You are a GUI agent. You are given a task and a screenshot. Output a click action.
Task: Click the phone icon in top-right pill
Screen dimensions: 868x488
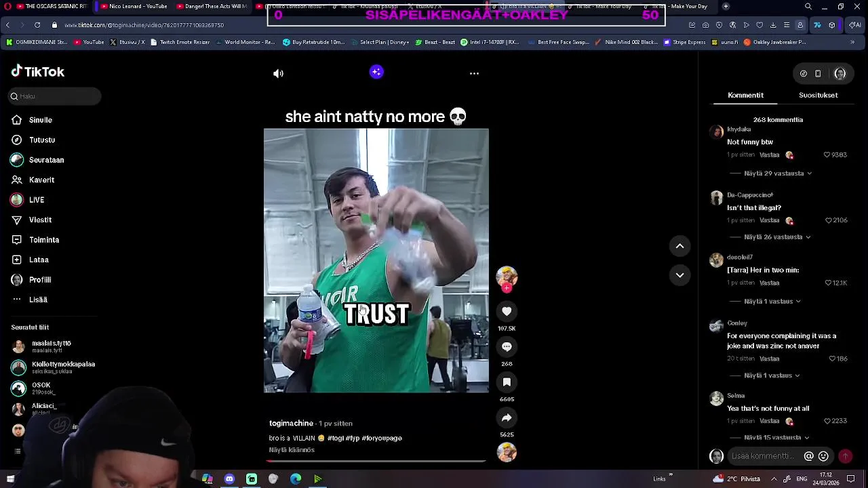point(818,73)
